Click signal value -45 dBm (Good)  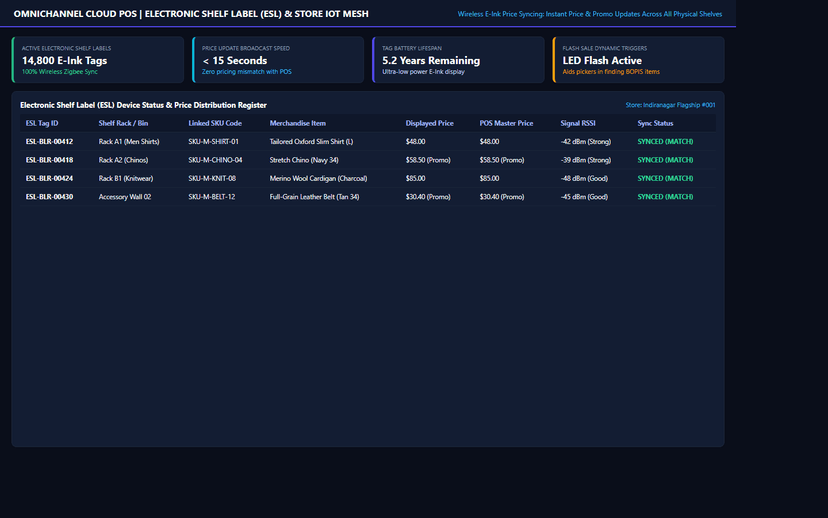[584, 197]
